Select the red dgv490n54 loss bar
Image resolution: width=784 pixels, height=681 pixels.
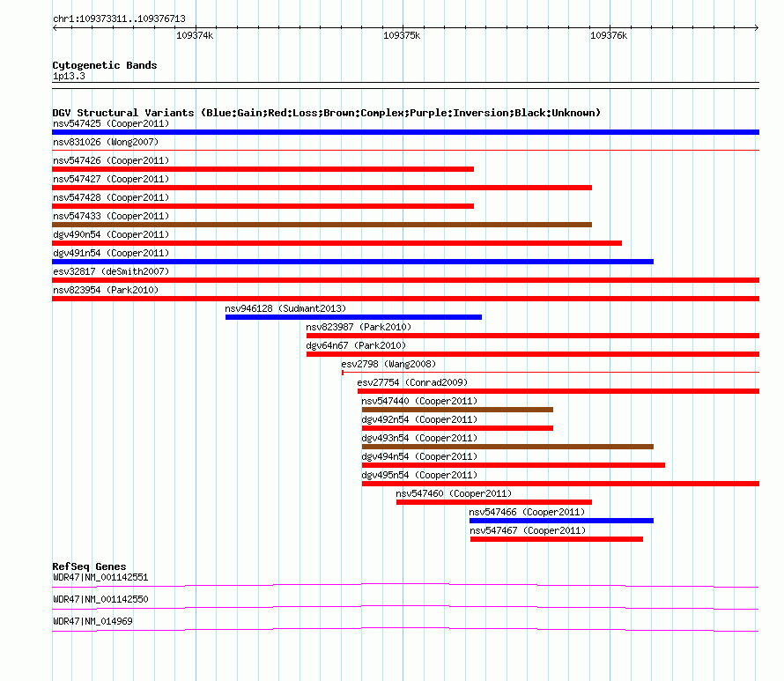337,243
